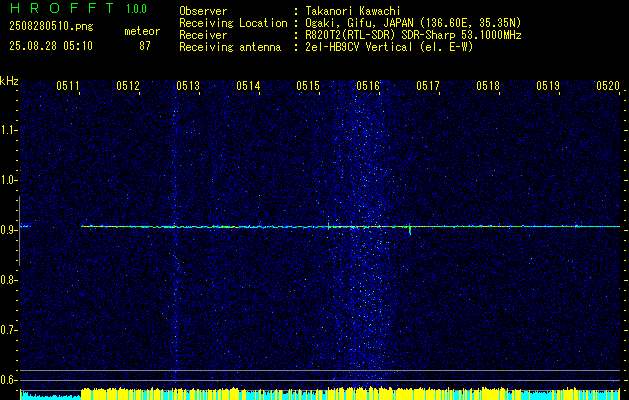Screen dimensions: 629x400
Task: Click the 0517 time marker
Action: click(428, 85)
